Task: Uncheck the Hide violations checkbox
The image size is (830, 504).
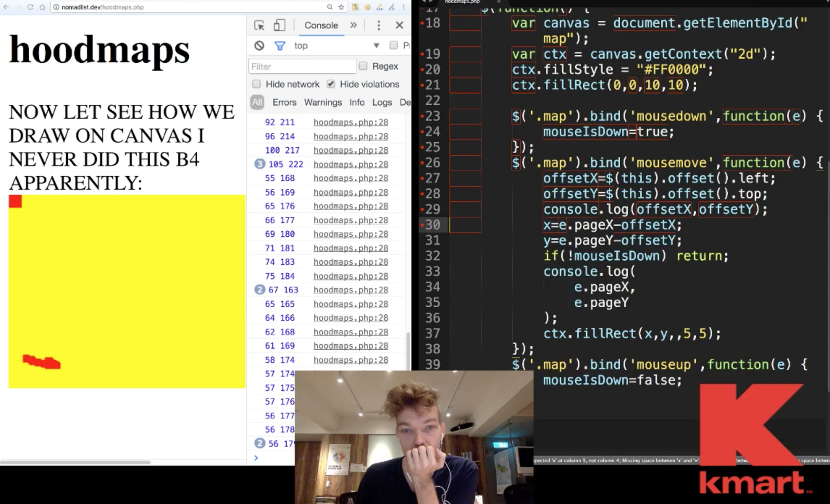Action: (330, 84)
